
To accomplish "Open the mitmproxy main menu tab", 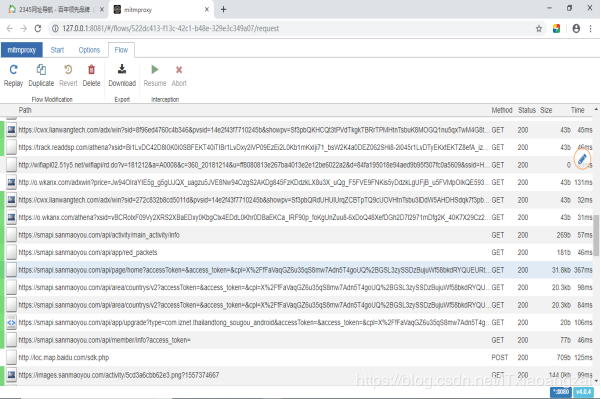I will click(x=22, y=50).
